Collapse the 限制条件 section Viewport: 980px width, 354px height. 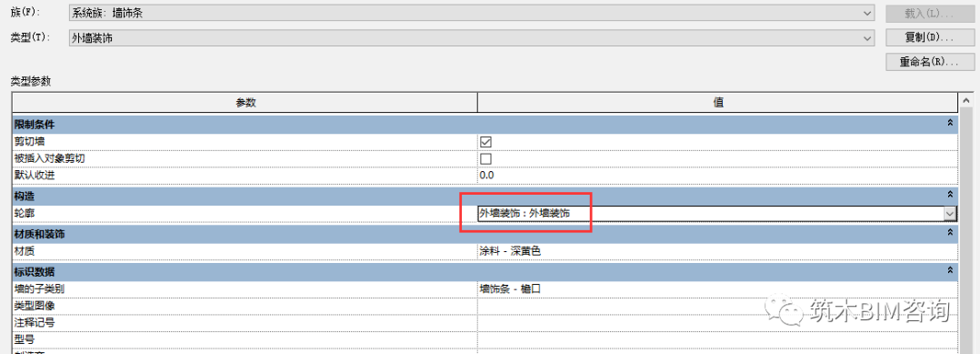pos(950,124)
